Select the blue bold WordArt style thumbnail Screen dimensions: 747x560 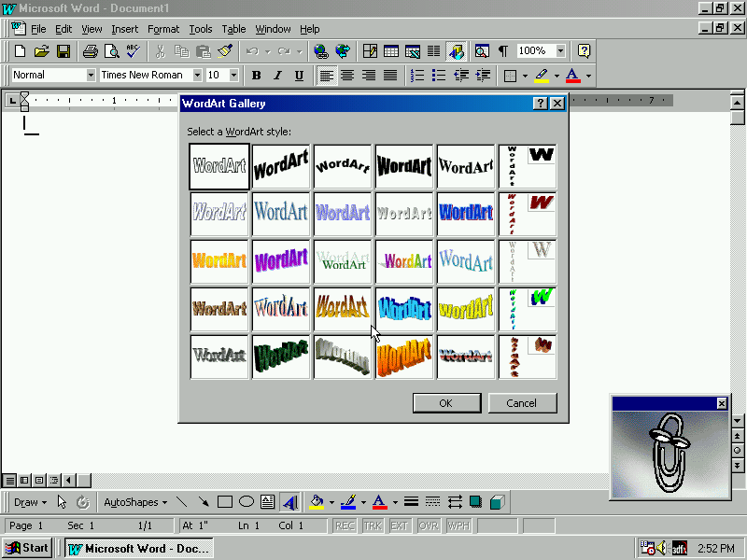tap(466, 214)
